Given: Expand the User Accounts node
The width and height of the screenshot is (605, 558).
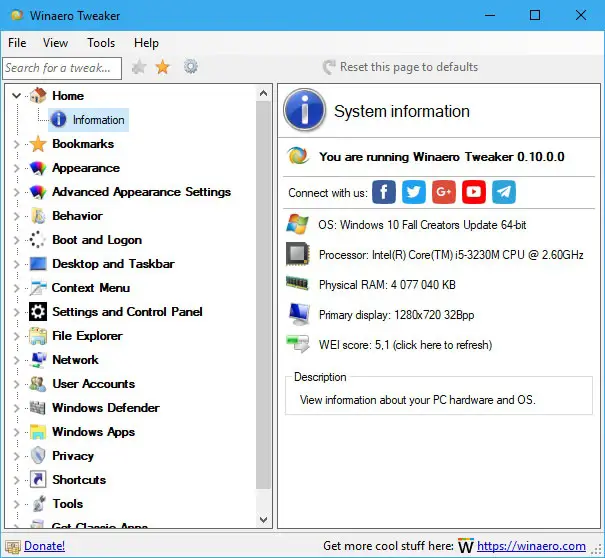Looking at the screenshot, I should 16,384.
